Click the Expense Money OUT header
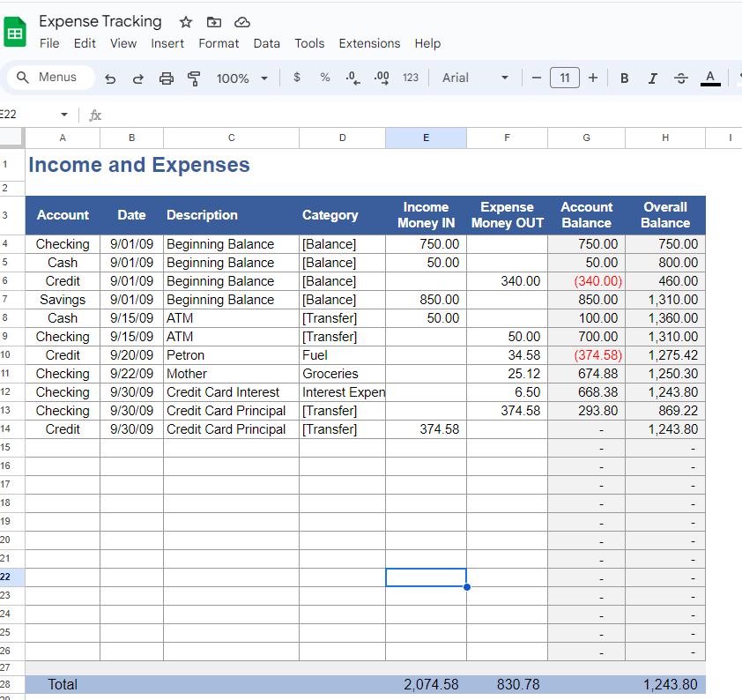 [507, 215]
